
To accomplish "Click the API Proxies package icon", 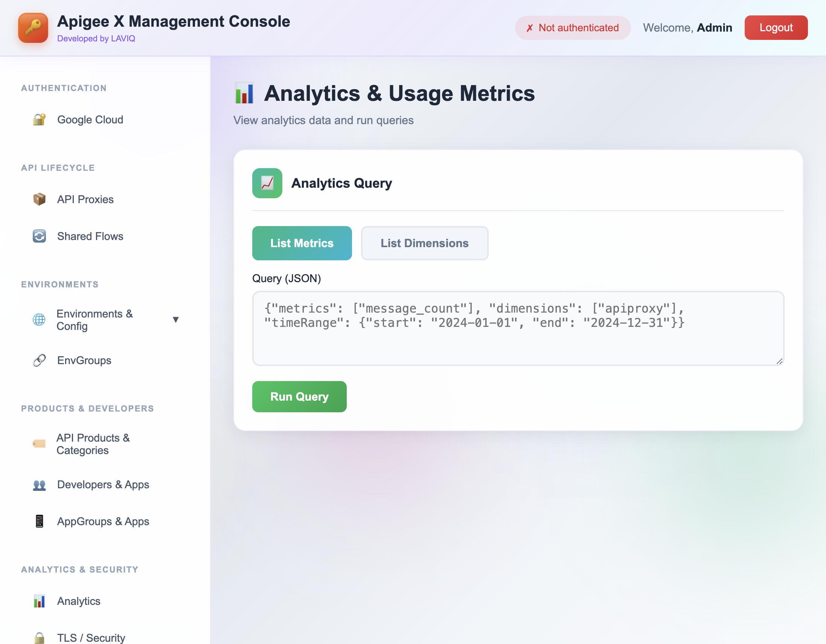I will pyautogui.click(x=39, y=199).
